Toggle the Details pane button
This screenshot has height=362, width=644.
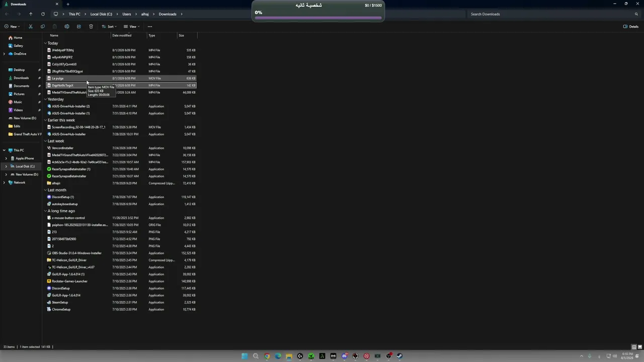(631, 27)
